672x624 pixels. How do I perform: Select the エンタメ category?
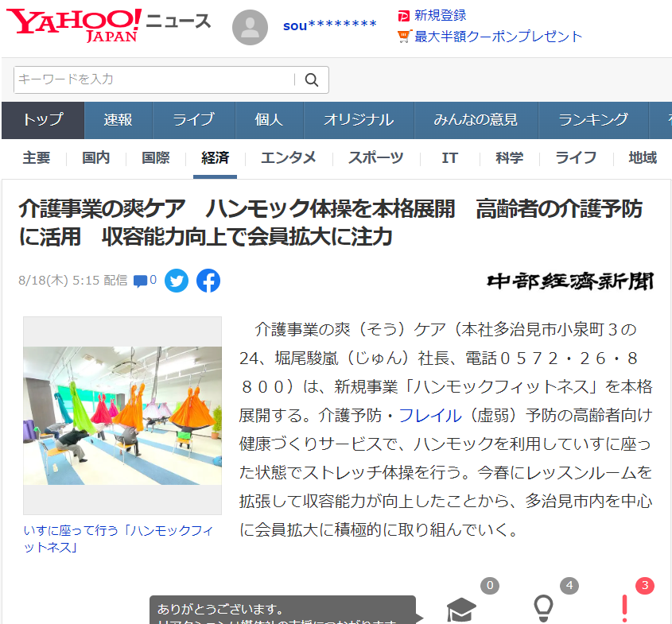(289, 157)
